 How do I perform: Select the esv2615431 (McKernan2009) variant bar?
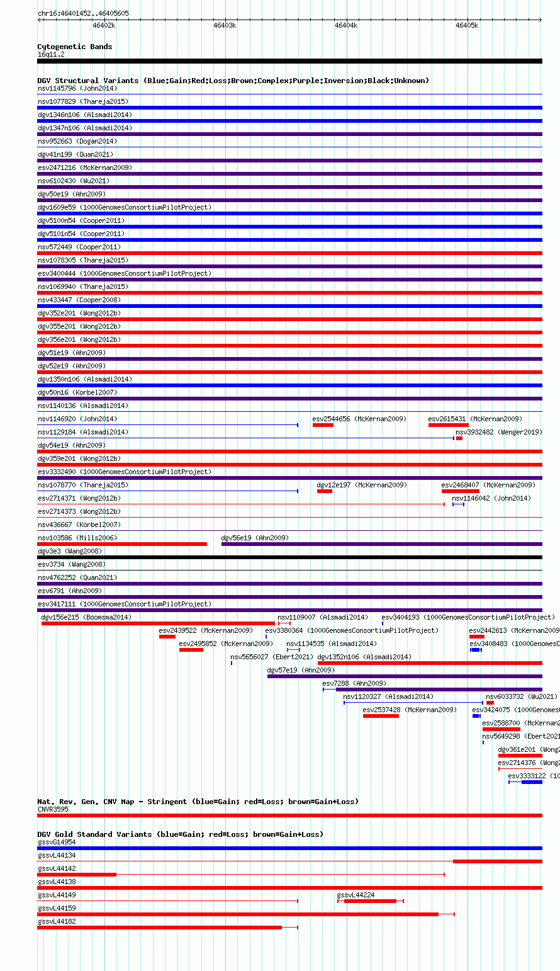pyautogui.click(x=449, y=425)
